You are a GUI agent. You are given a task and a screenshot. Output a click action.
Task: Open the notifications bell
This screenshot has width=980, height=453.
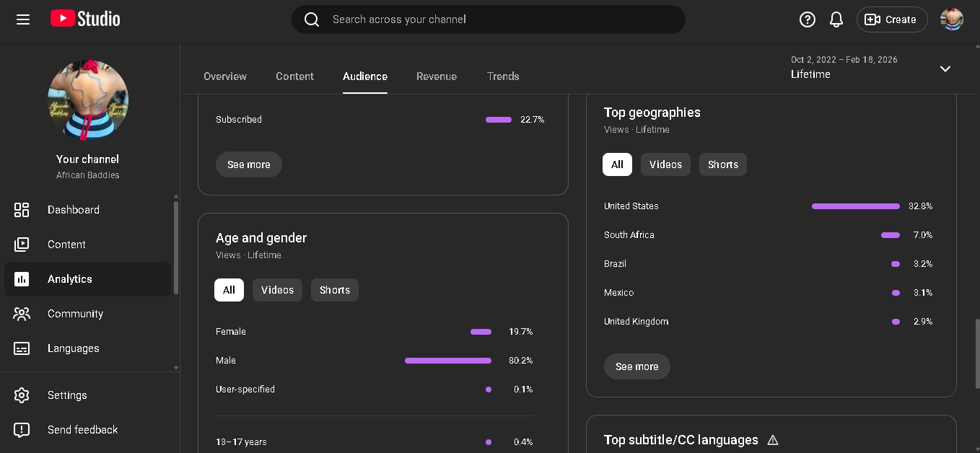836,19
